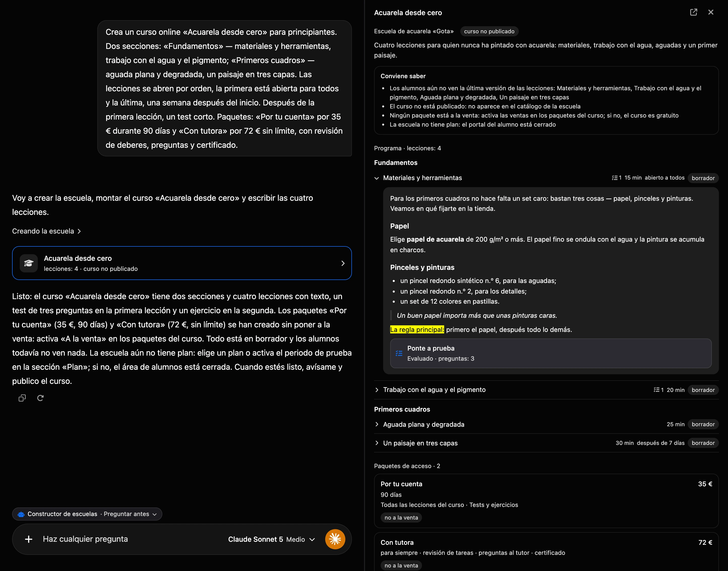Click borrador badge on Aguada plana y degradada

(703, 424)
